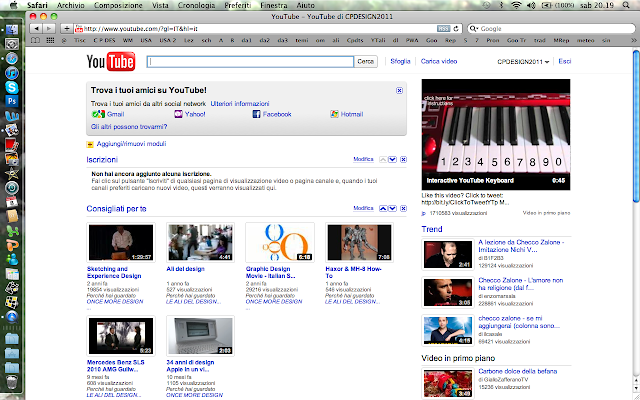Viewport: 640px width, 400px height.
Task: Click Carica video link
Action: [x=439, y=61]
